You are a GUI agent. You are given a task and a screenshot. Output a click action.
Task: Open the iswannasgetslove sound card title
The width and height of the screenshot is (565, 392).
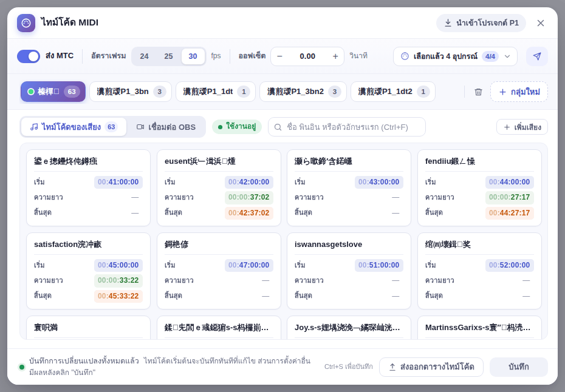[x=328, y=245]
